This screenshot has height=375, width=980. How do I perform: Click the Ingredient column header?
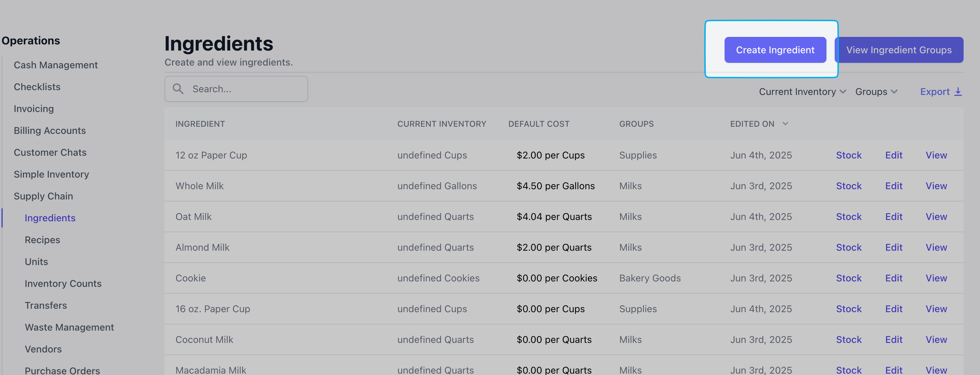click(200, 124)
